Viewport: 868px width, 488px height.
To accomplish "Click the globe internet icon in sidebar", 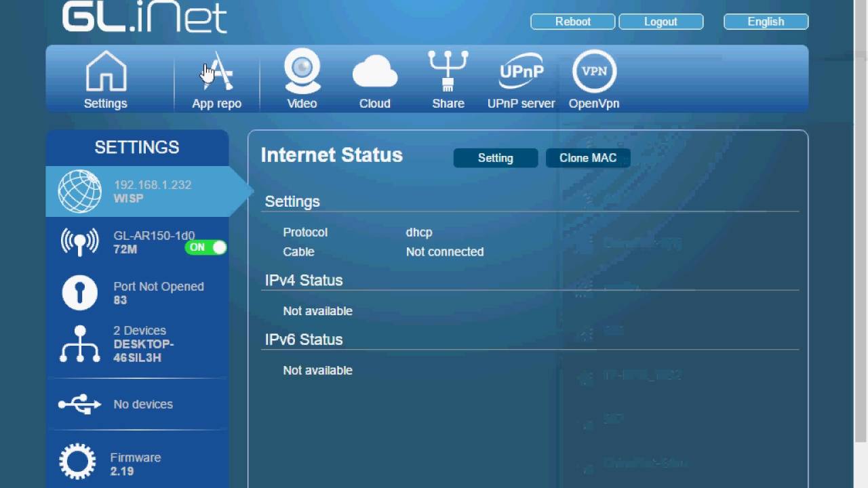I will click(79, 191).
